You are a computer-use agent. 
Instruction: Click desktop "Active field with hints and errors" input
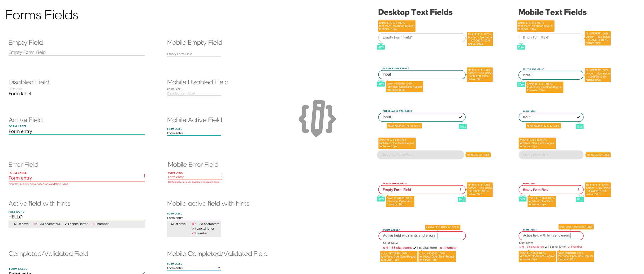click(422, 236)
